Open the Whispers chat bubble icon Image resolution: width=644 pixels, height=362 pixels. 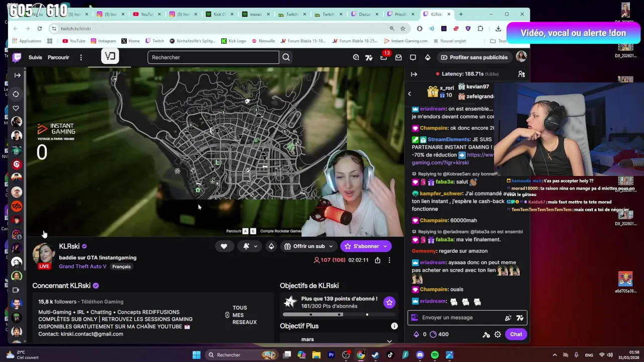point(413,57)
